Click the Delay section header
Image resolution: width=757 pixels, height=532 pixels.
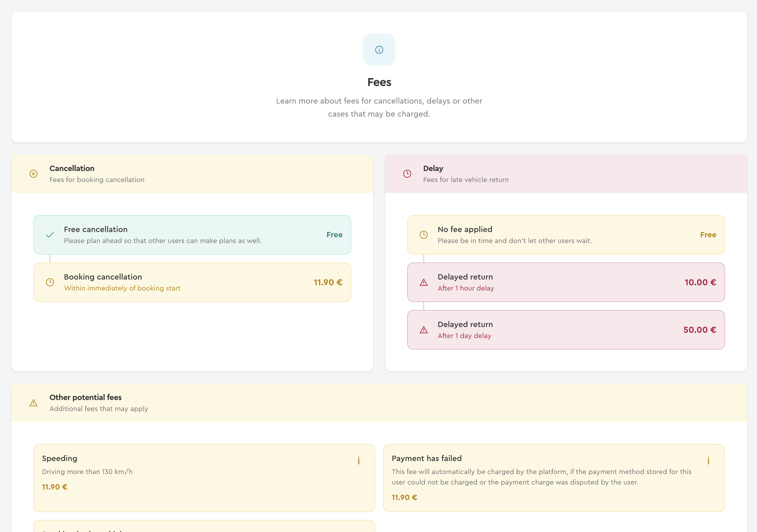[433, 168]
